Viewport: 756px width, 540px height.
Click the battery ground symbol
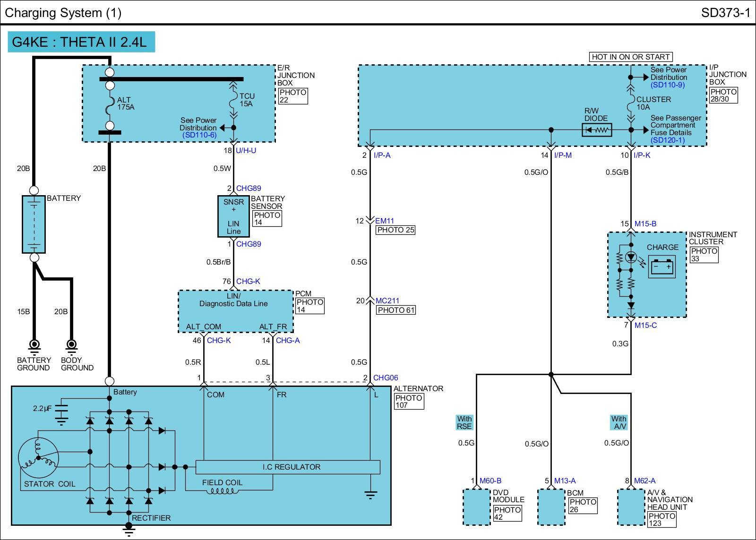click(34, 346)
